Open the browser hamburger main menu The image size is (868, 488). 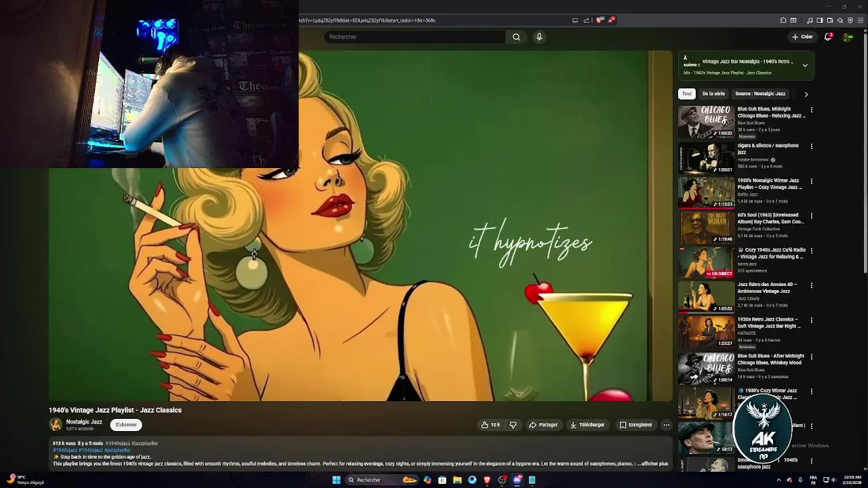coord(861,20)
